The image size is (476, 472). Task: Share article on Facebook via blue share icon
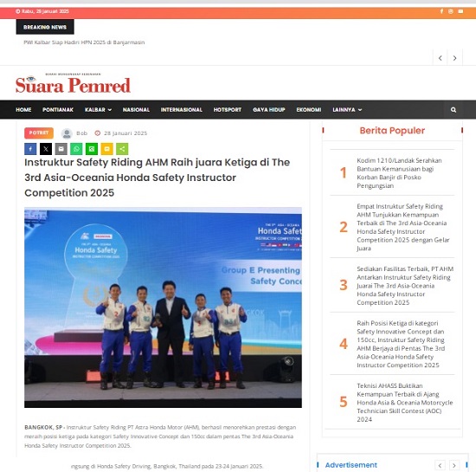coord(30,149)
